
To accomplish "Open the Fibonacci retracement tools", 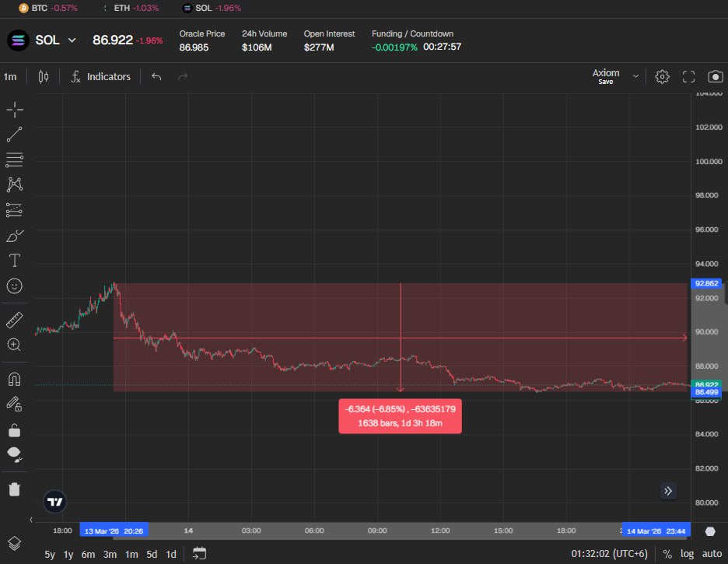I will pyautogui.click(x=15, y=159).
